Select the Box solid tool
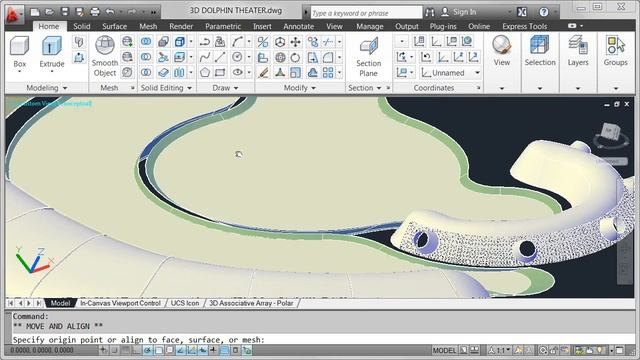This screenshot has height=360, width=640. [x=19, y=51]
